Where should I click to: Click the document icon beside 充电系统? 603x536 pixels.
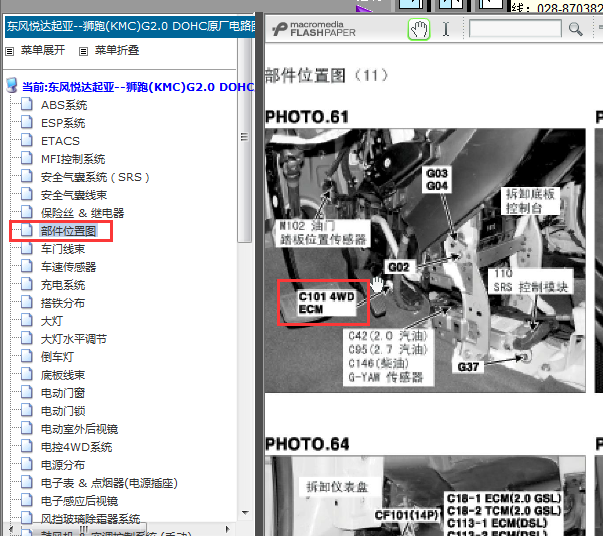27,285
